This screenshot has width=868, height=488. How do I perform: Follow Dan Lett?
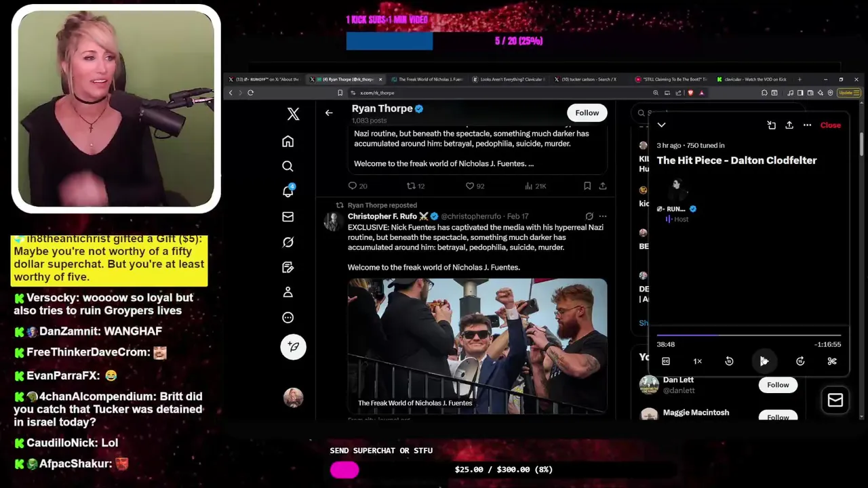[778, 385]
